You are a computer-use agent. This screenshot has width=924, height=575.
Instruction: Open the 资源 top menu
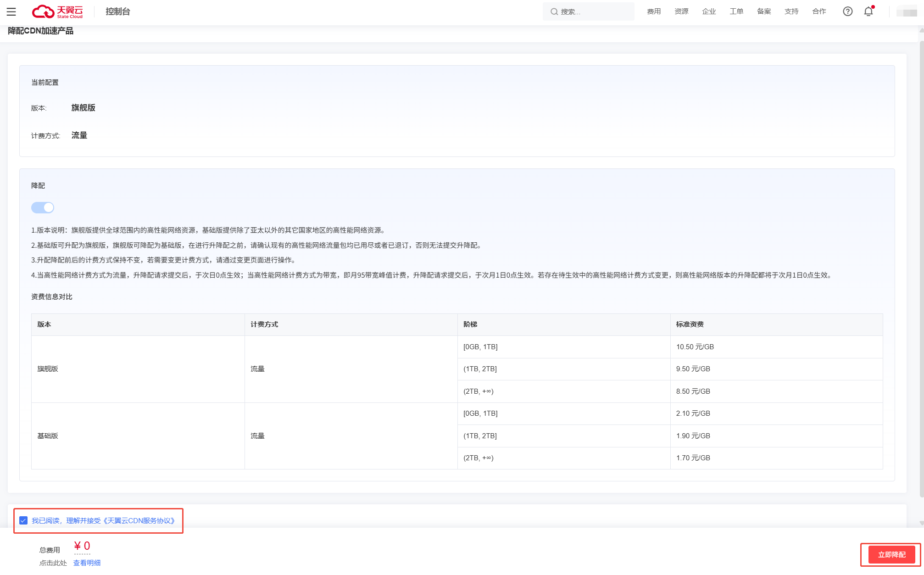point(681,11)
